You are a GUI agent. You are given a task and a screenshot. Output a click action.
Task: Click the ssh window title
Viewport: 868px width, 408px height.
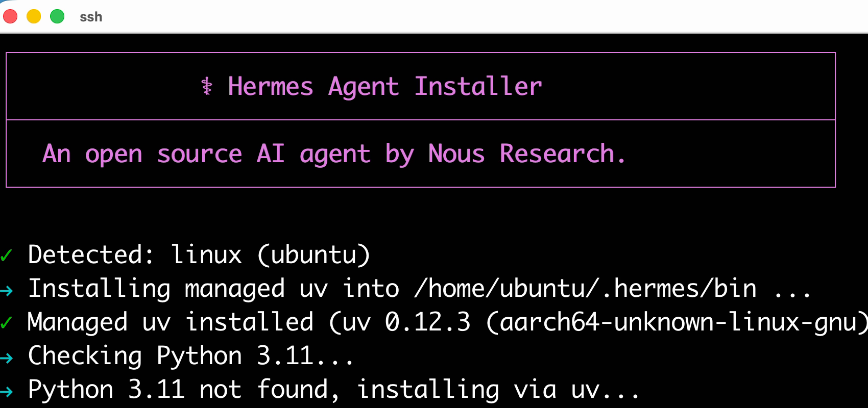(x=91, y=17)
